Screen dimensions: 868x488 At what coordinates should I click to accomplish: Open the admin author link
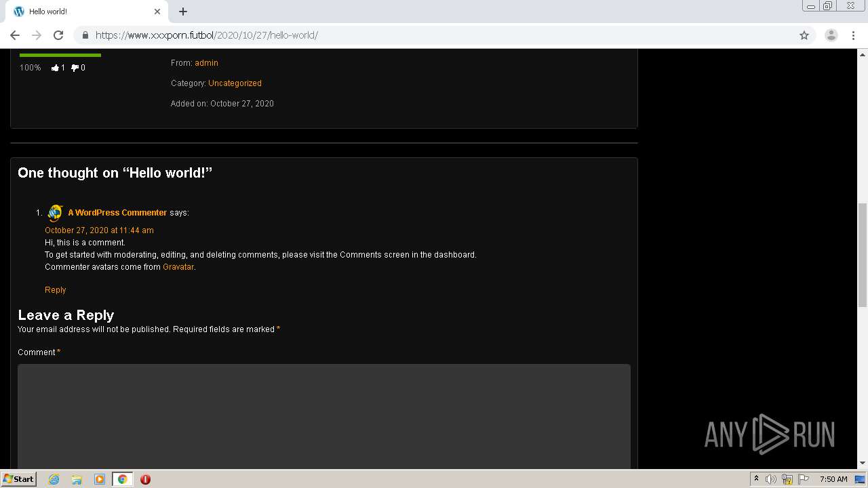[x=206, y=63]
